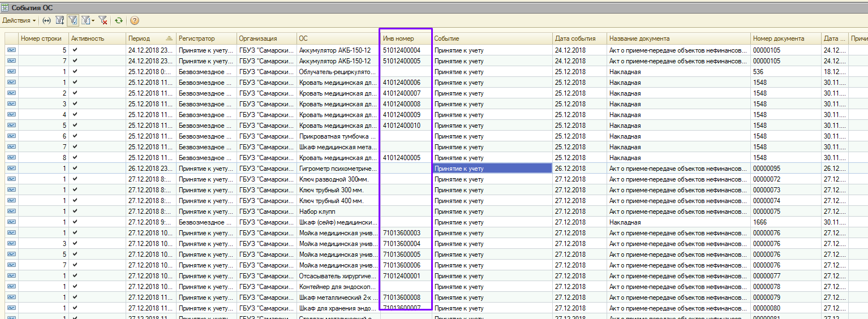
Task: Click the События ОС window grid icon
Action: coord(5,7)
